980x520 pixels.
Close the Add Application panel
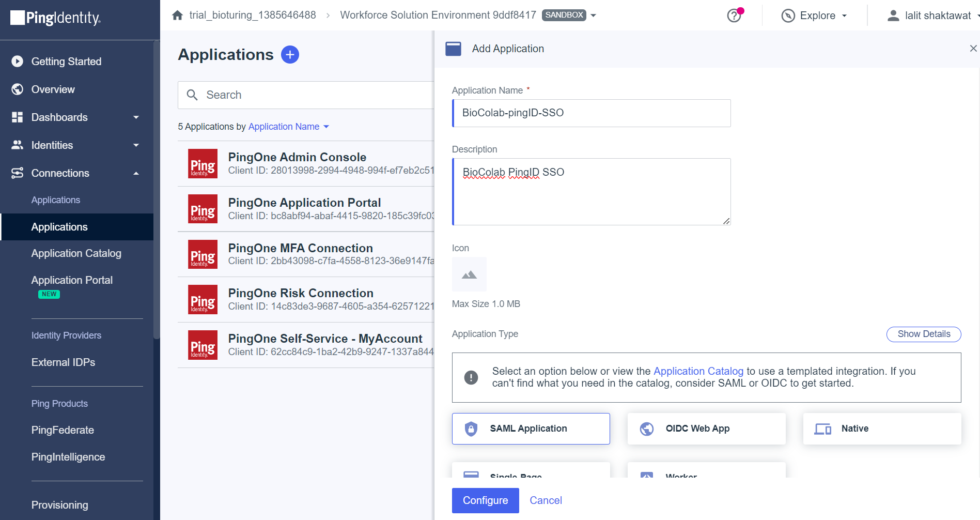(x=973, y=49)
